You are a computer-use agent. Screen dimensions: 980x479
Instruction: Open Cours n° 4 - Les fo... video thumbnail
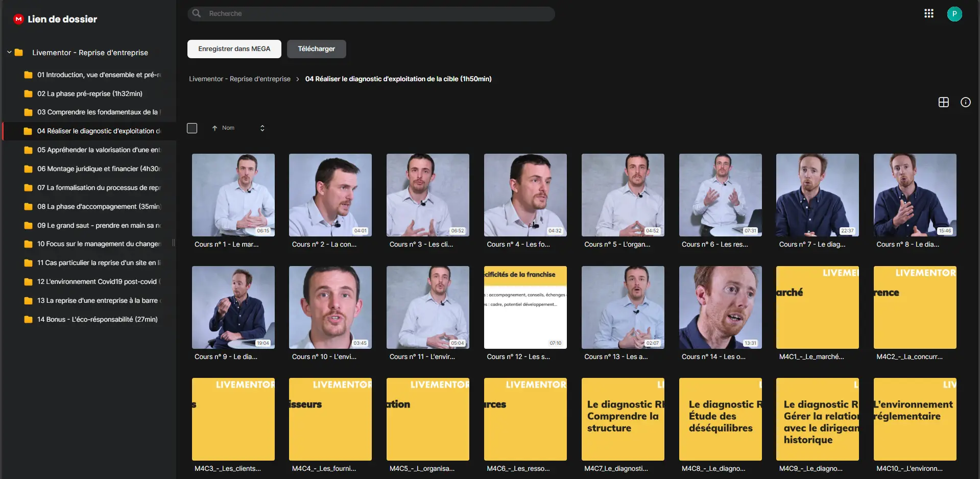525,195
